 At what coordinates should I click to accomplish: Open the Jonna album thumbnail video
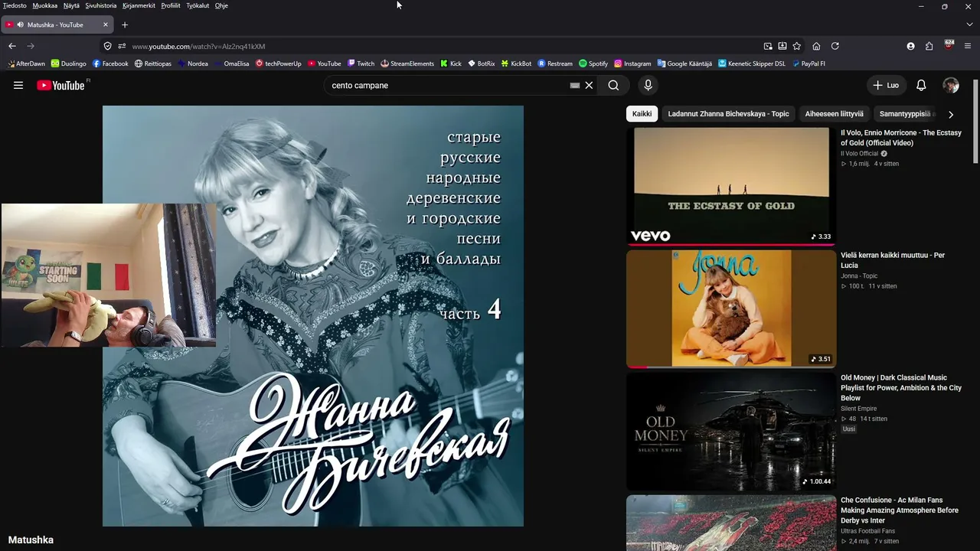point(731,308)
